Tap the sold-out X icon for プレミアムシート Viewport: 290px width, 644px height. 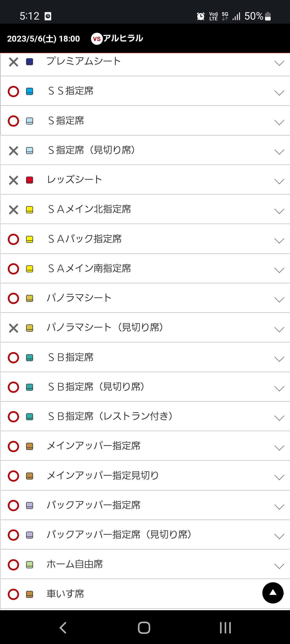(x=13, y=62)
